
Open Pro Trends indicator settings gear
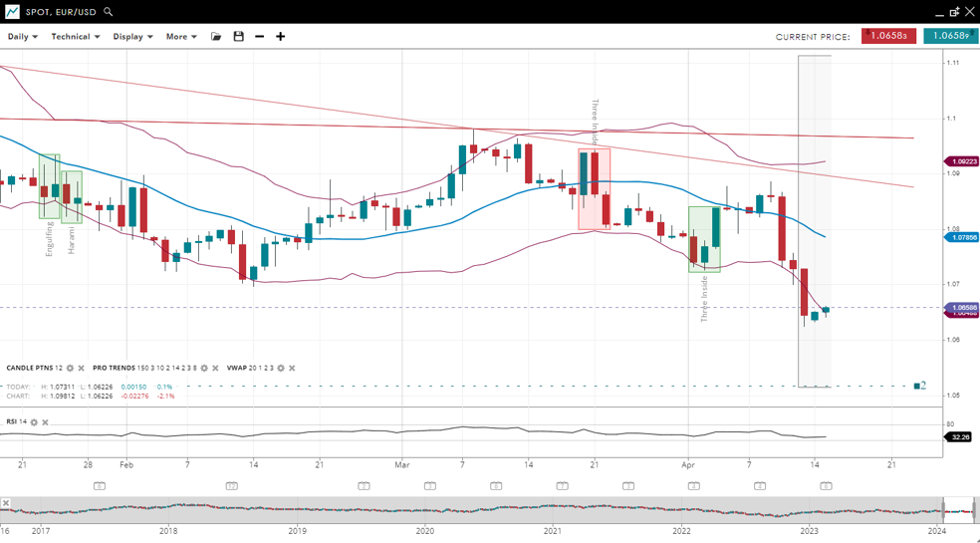[204, 369]
